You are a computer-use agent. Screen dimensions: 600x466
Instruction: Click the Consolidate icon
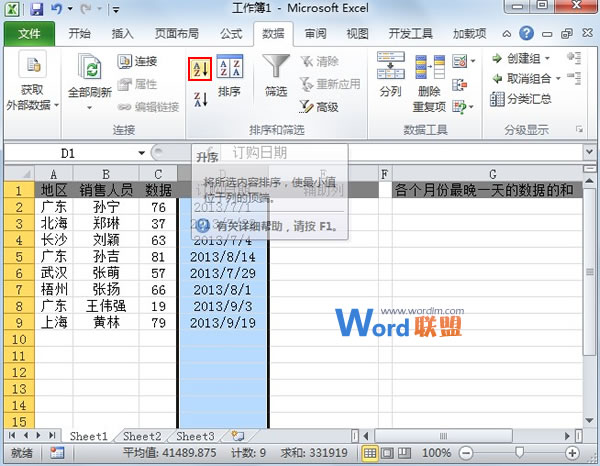tap(459, 85)
